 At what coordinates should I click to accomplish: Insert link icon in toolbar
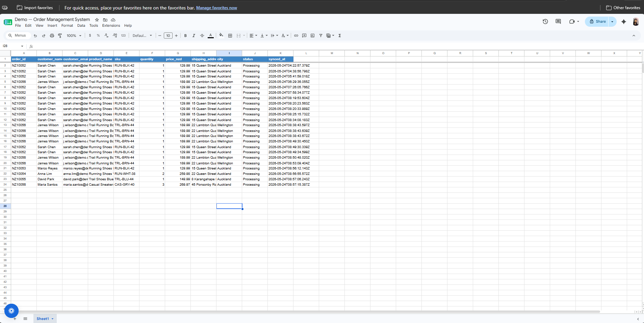point(296,36)
